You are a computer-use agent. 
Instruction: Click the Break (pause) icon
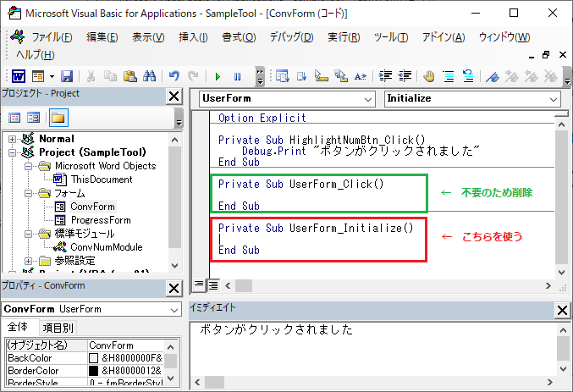click(237, 76)
